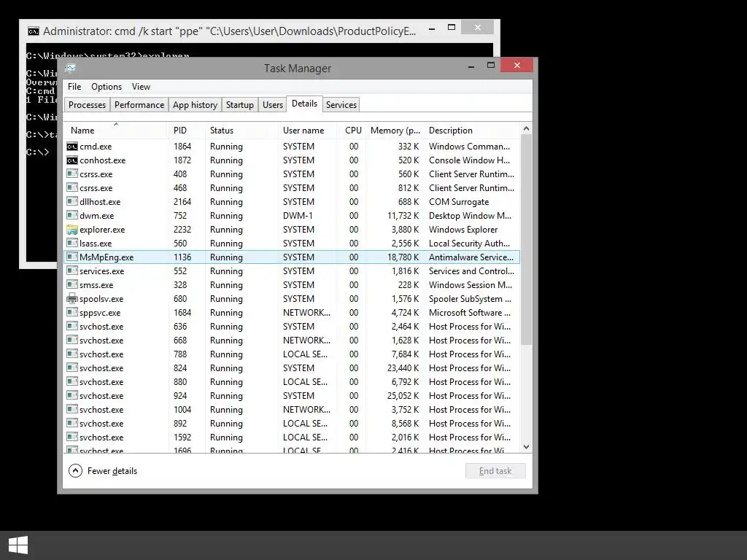Click the Fewer details arrow icon
Viewport: 747px width, 560px height.
click(x=75, y=471)
